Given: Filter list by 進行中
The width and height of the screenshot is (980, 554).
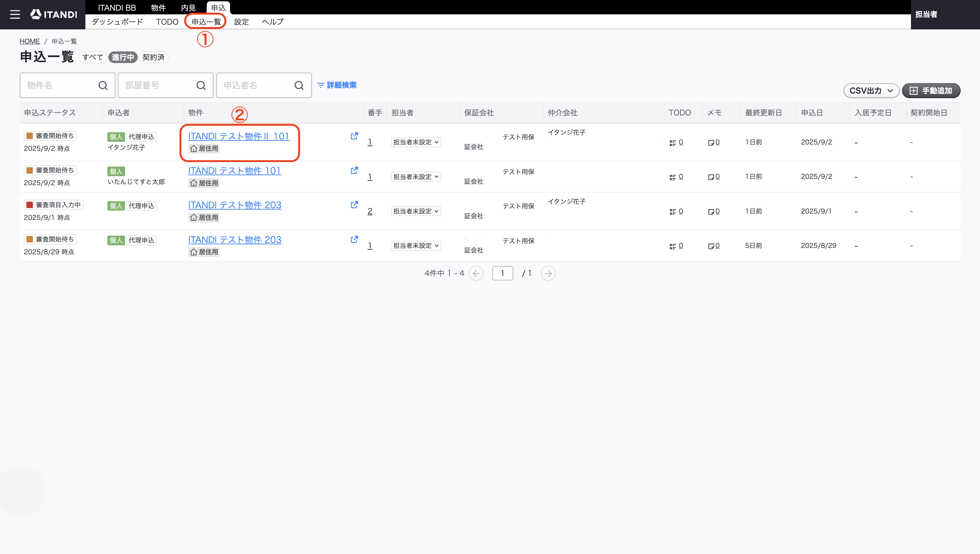Looking at the screenshot, I should (x=122, y=57).
